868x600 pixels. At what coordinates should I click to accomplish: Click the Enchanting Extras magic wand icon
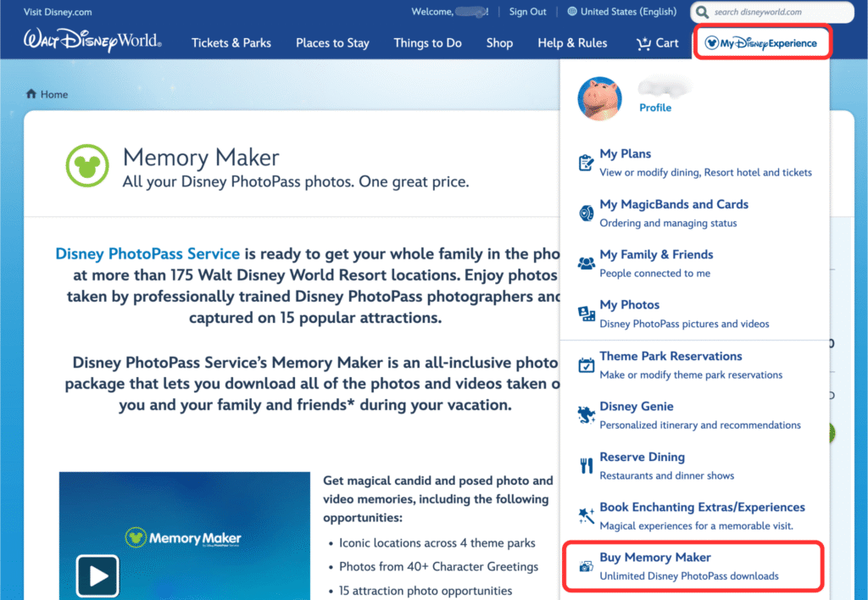click(x=586, y=515)
